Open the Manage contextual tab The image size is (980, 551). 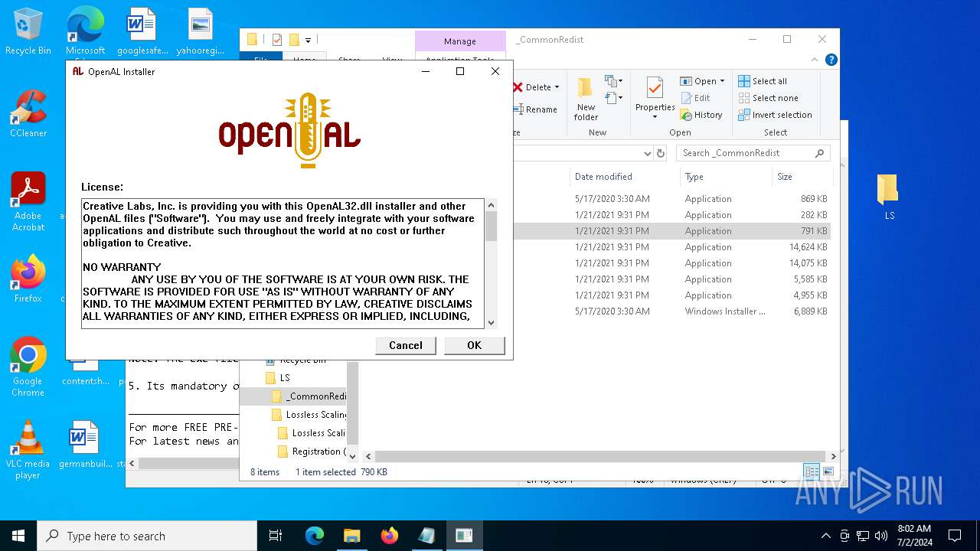coord(460,41)
